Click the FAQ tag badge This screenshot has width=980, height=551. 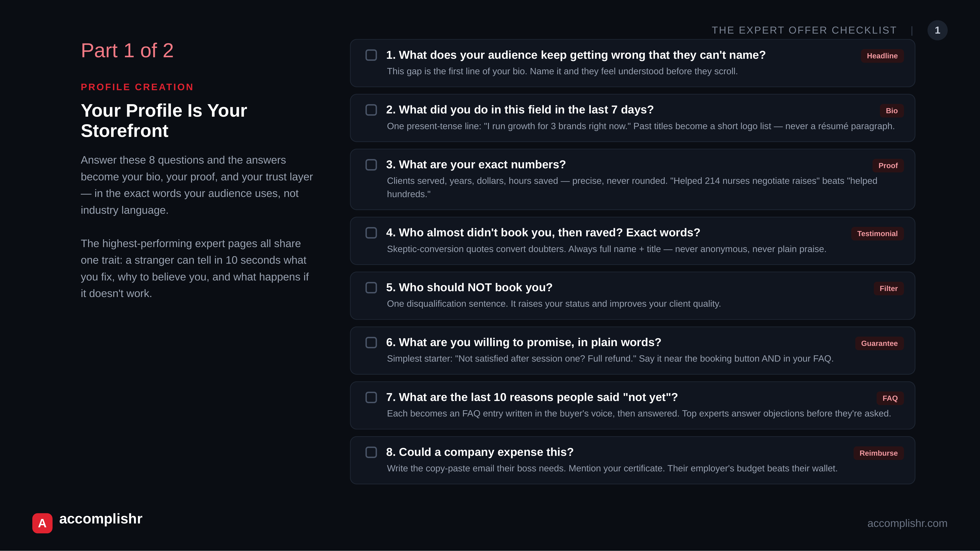(x=890, y=398)
